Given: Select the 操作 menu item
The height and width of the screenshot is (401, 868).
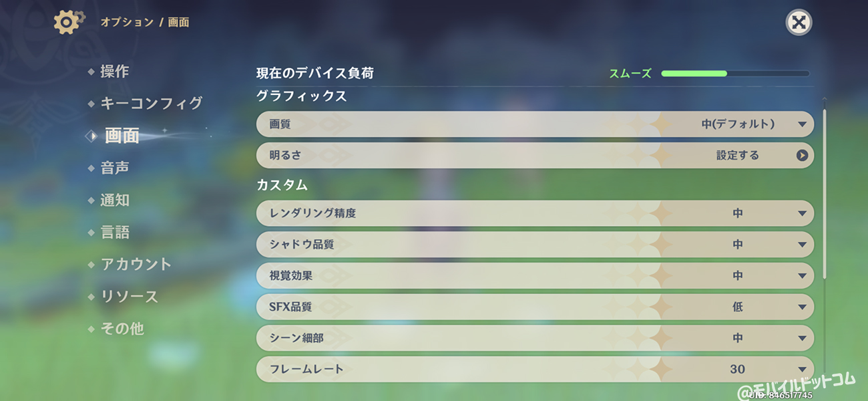Looking at the screenshot, I should [115, 72].
